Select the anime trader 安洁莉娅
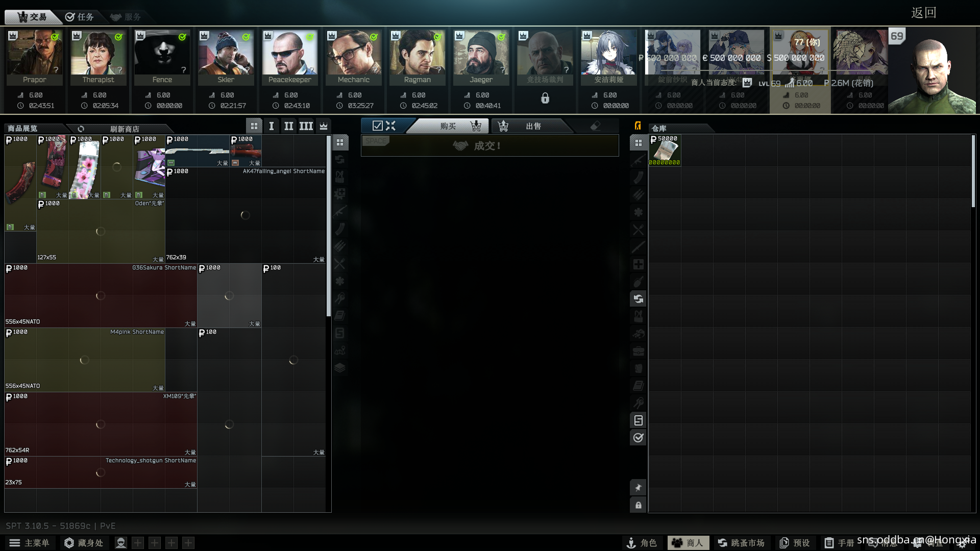 tap(609, 57)
